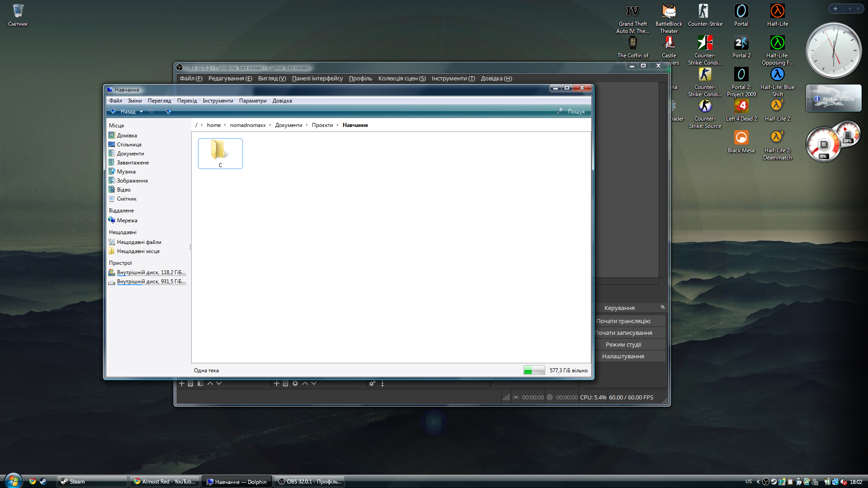Click the Пошук search icon
Screen dimensions: 868x488
pos(560,111)
